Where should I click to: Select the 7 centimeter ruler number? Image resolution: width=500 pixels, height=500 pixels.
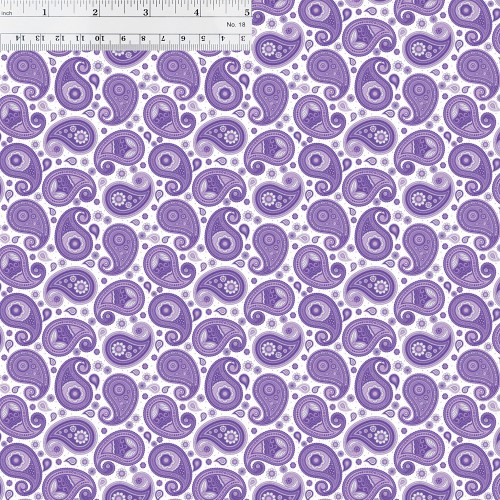pos(163,38)
